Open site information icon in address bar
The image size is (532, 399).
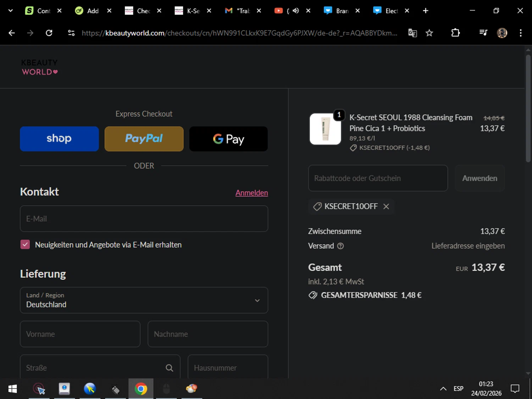point(71,33)
